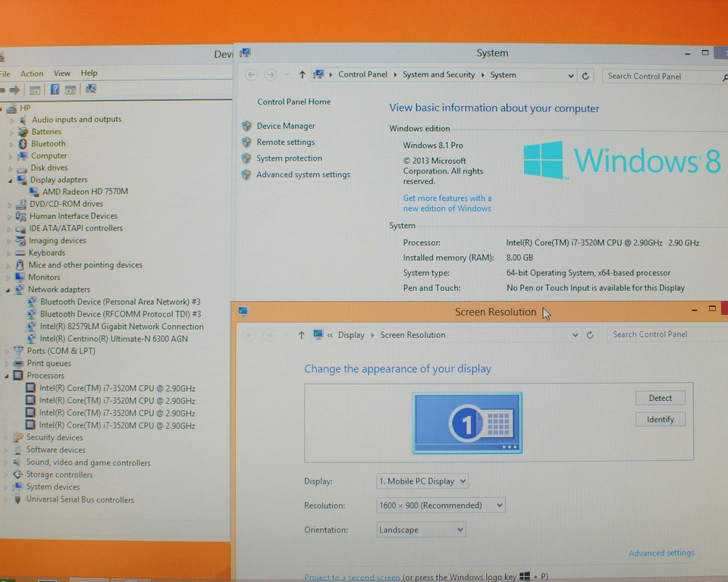728x582 pixels.
Task: Collapse the Network adapters node
Action: (x=8, y=290)
